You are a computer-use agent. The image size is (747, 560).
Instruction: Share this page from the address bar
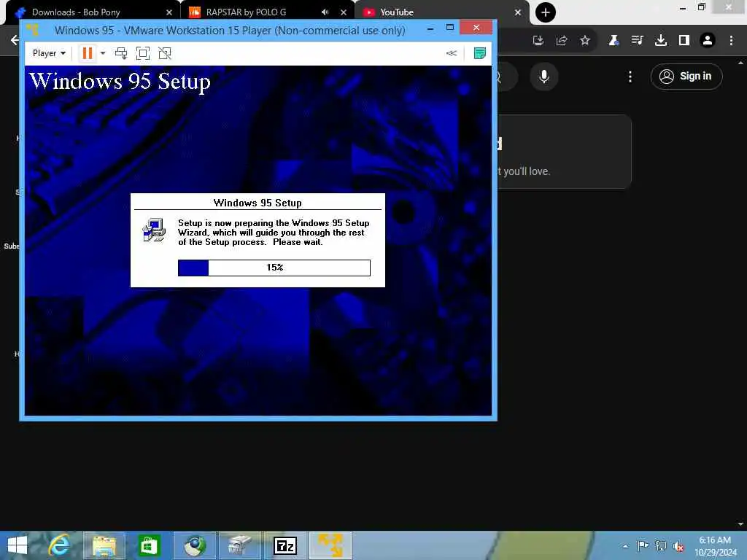(x=562, y=41)
